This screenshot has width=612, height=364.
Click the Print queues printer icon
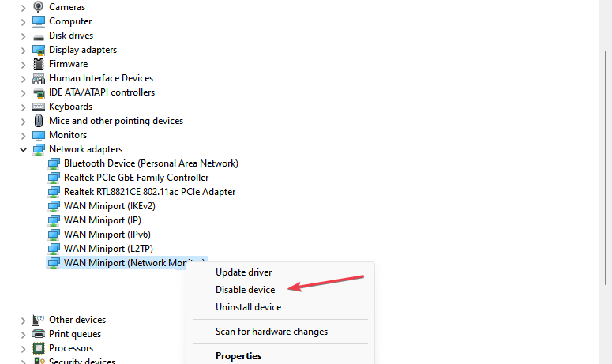[x=38, y=334]
